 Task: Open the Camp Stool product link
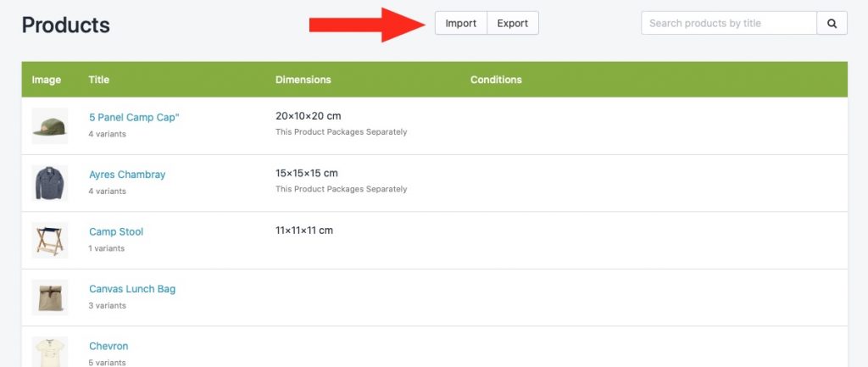[x=116, y=231]
